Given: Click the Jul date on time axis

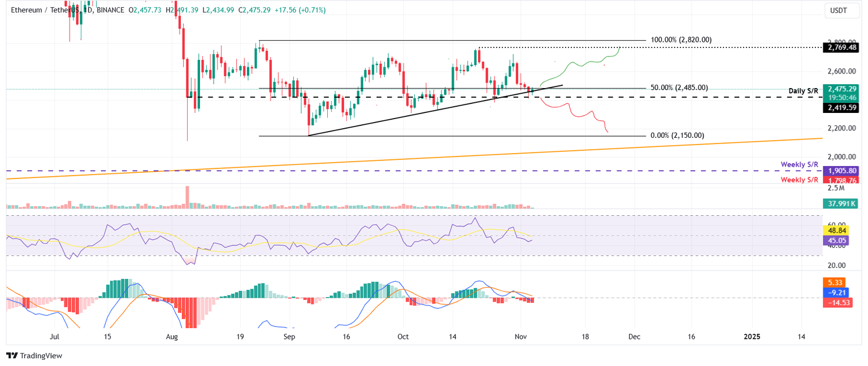Looking at the screenshot, I should 55,336.
